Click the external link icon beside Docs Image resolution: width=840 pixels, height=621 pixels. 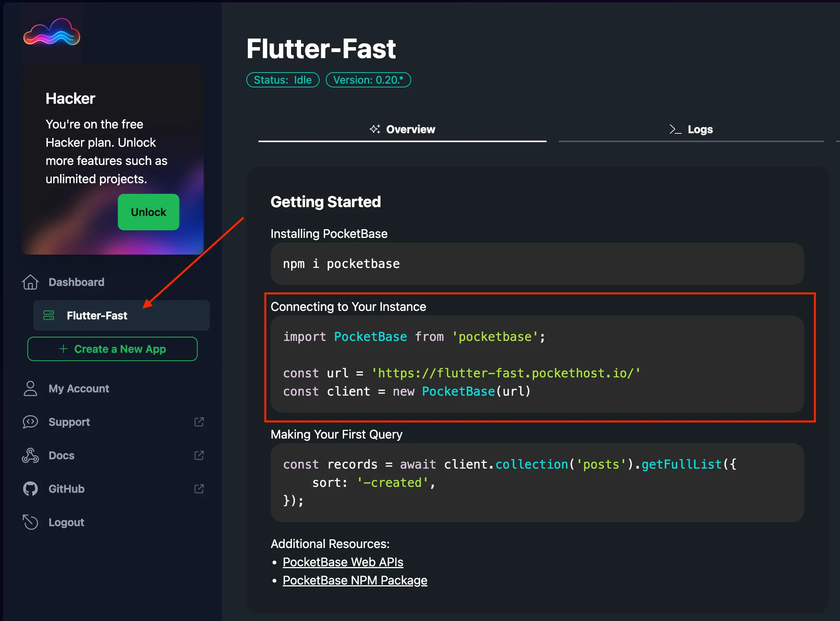point(199,455)
